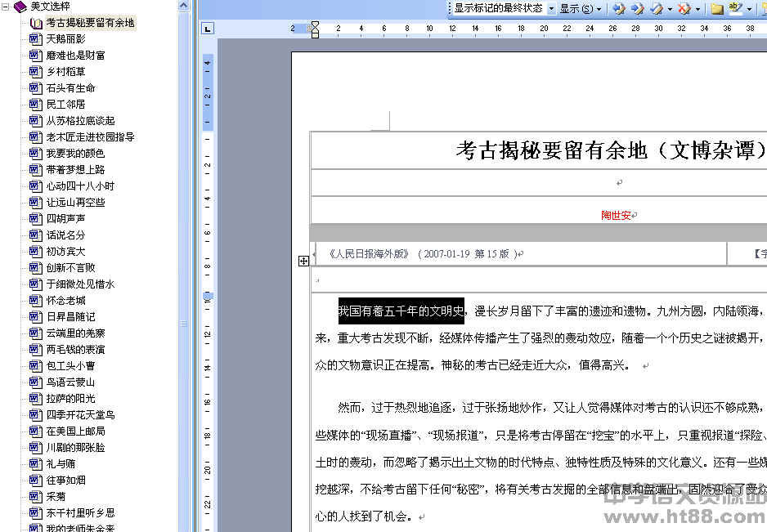Screen dimensions: 767x532
Task: Select 礼与贿 in the tree
Action: [x=61, y=464]
